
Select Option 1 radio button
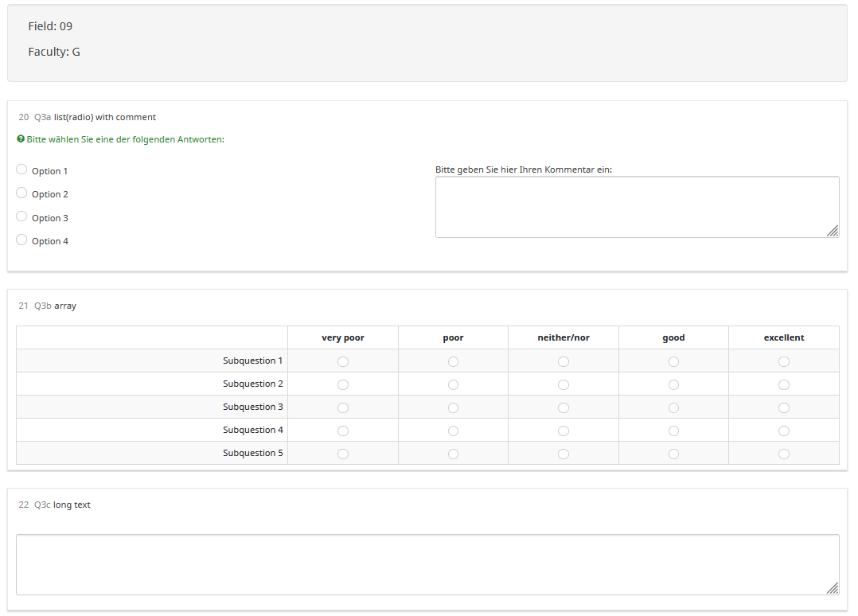click(21, 170)
